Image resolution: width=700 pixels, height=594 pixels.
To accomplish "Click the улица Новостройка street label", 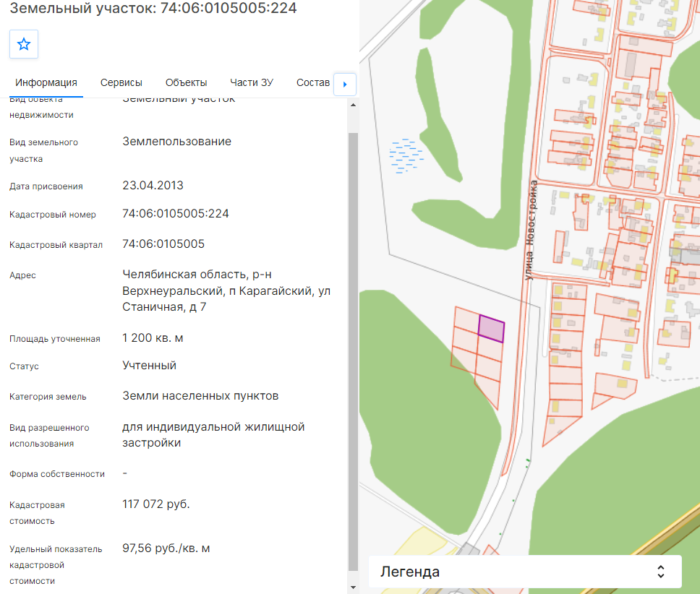I will (x=530, y=230).
